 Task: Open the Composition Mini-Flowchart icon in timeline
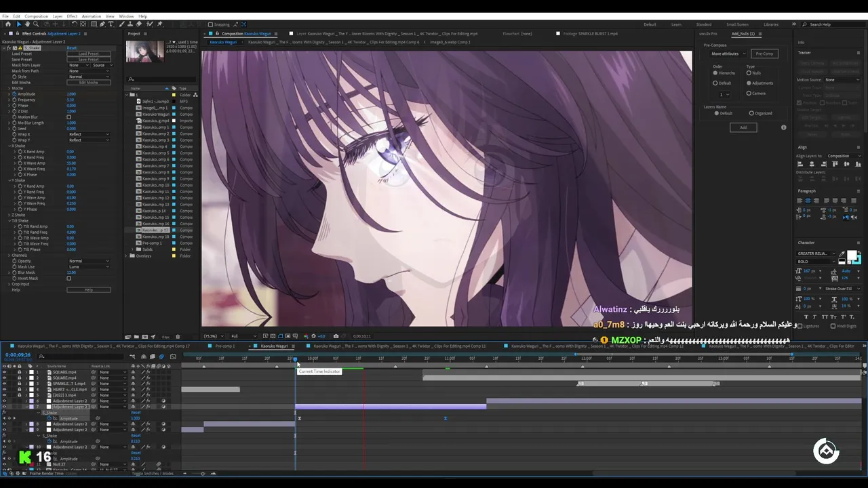point(132,357)
